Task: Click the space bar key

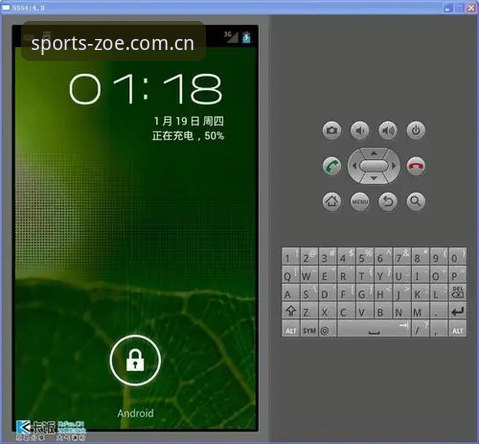Action: tap(374, 329)
